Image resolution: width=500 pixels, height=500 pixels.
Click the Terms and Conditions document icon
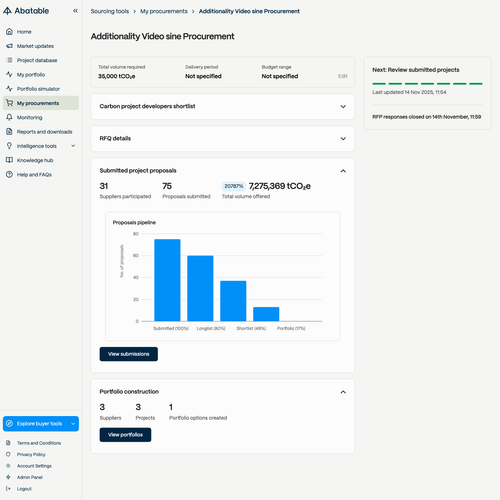[x=8, y=443]
